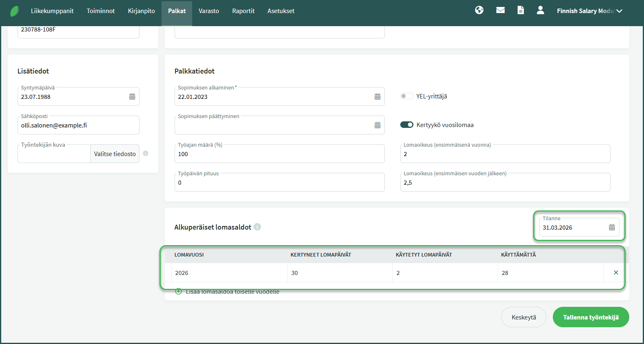Enable the YEL-yrittäjä switch
The width and height of the screenshot is (644, 344).
click(406, 96)
